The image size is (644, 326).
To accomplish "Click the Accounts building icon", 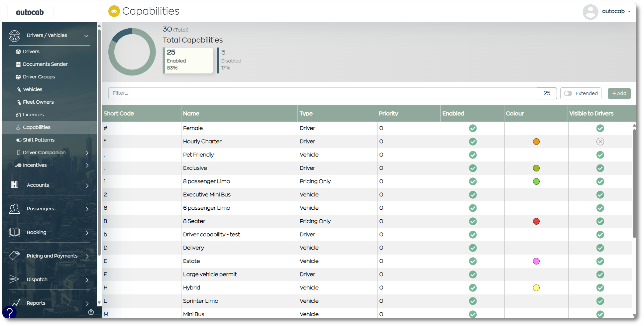I will click(14, 184).
